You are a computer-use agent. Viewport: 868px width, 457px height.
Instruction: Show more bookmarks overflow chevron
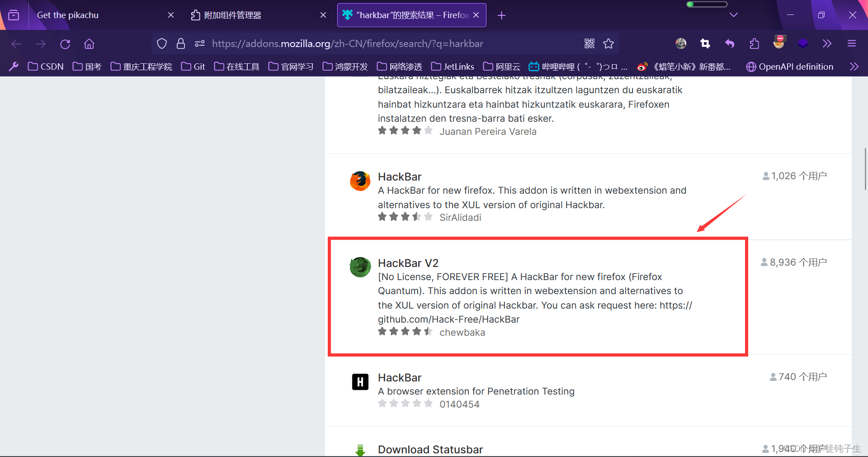[854, 67]
